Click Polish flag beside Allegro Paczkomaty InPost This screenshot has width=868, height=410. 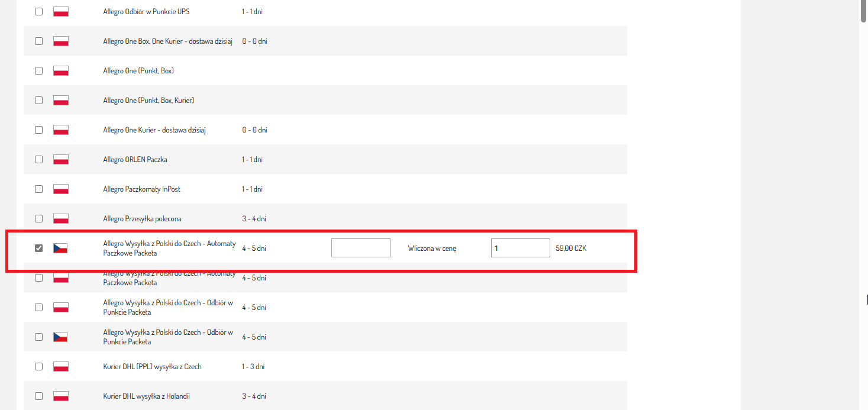pyautogui.click(x=60, y=189)
